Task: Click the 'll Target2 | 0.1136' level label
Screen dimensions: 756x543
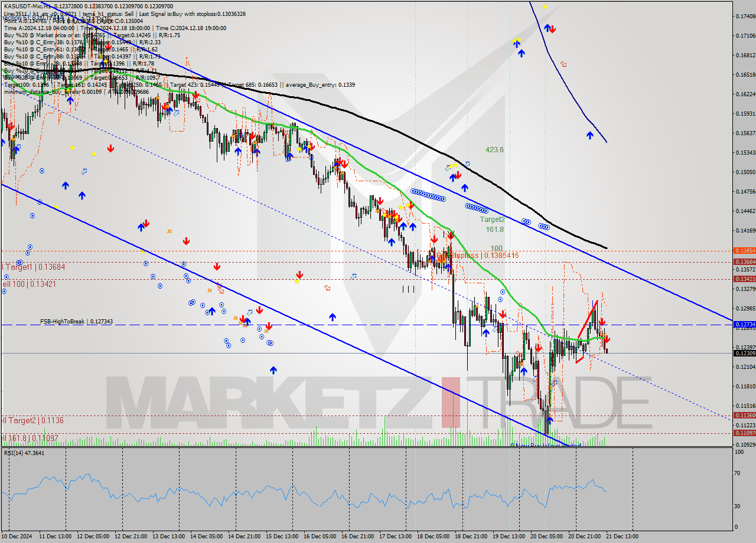Action: point(32,420)
